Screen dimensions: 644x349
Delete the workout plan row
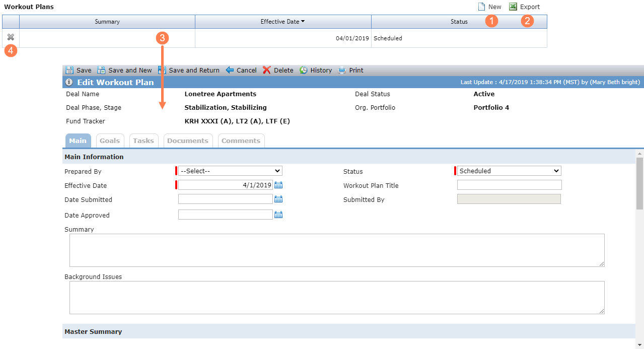pyautogui.click(x=11, y=37)
